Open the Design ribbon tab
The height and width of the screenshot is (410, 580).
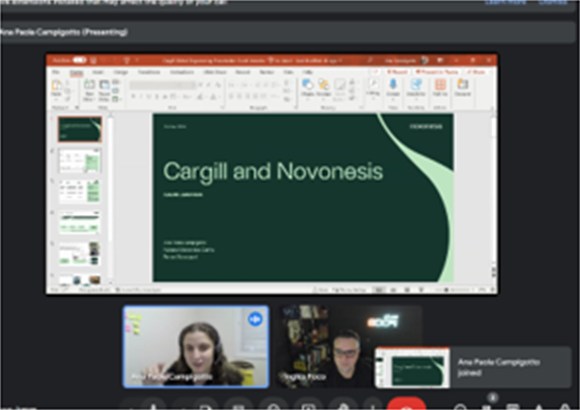pyautogui.click(x=121, y=72)
